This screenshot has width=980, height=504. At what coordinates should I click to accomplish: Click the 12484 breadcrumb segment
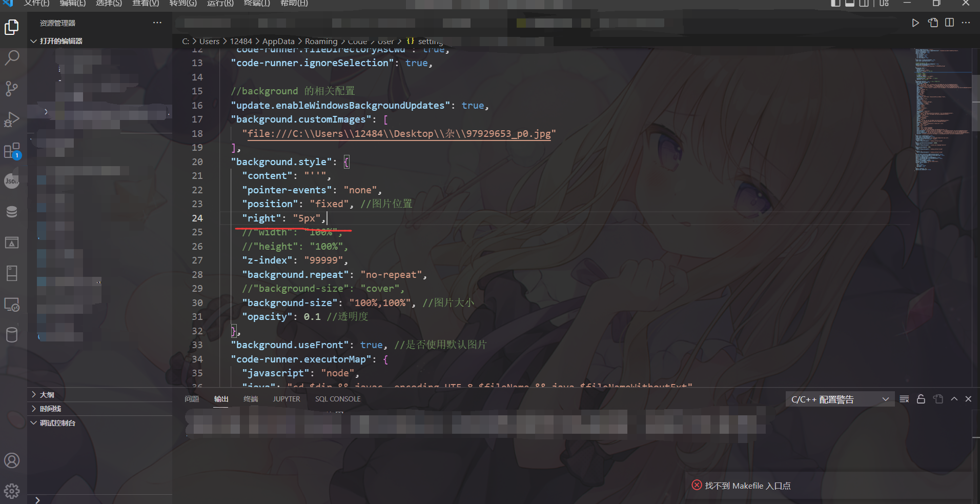241,42
